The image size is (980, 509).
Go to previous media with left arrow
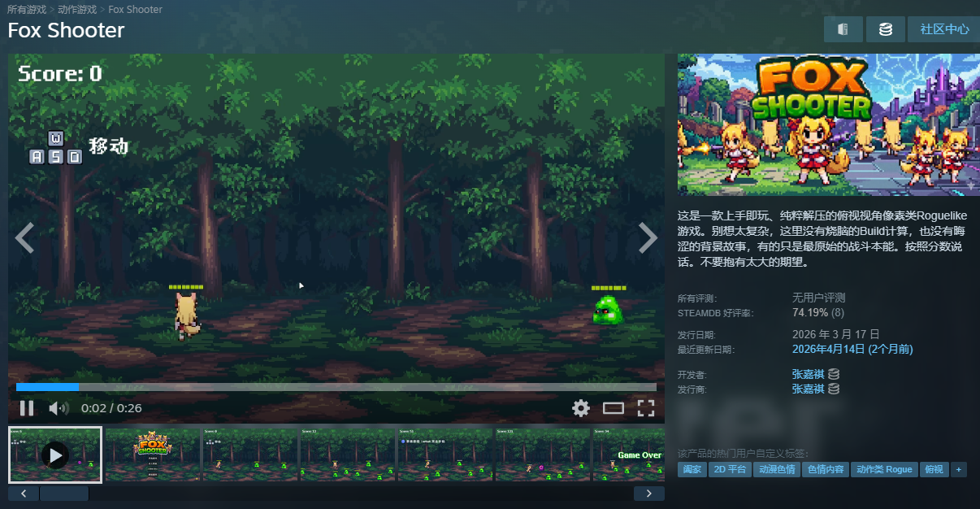[24, 238]
